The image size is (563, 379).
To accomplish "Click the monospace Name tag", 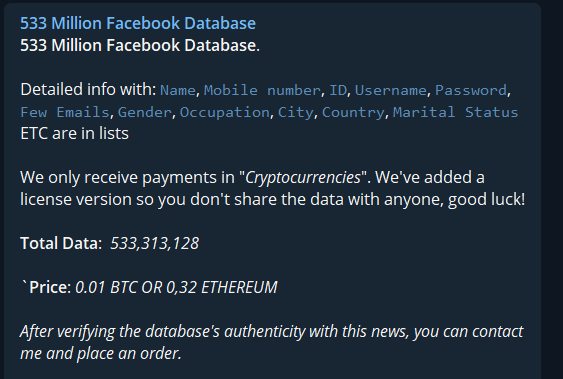I will (177, 90).
